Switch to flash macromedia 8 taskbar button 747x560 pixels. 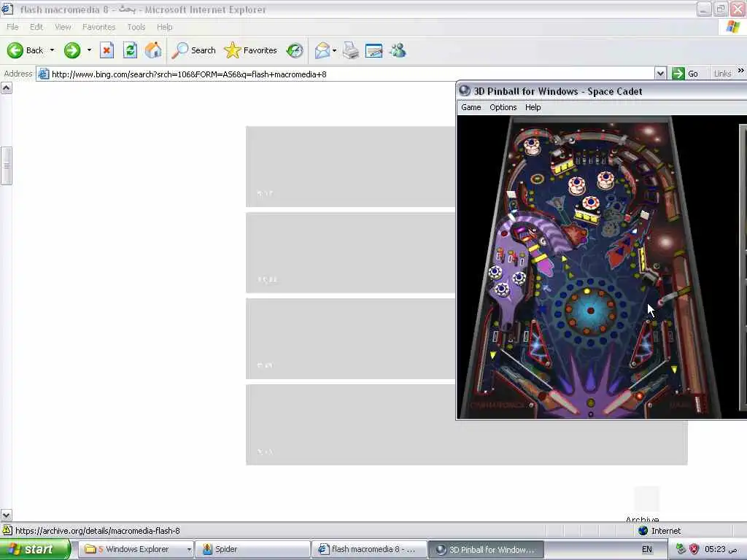point(368,550)
